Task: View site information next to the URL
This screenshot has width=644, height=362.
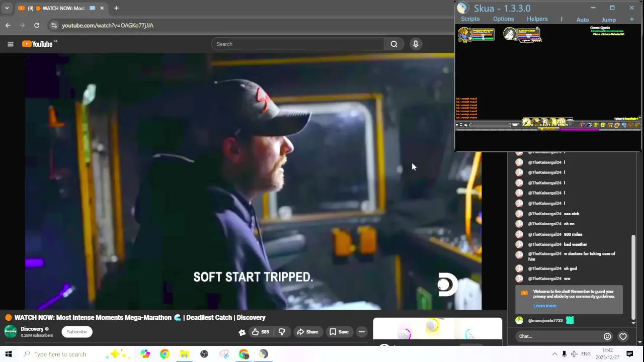Action: (53, 25)
